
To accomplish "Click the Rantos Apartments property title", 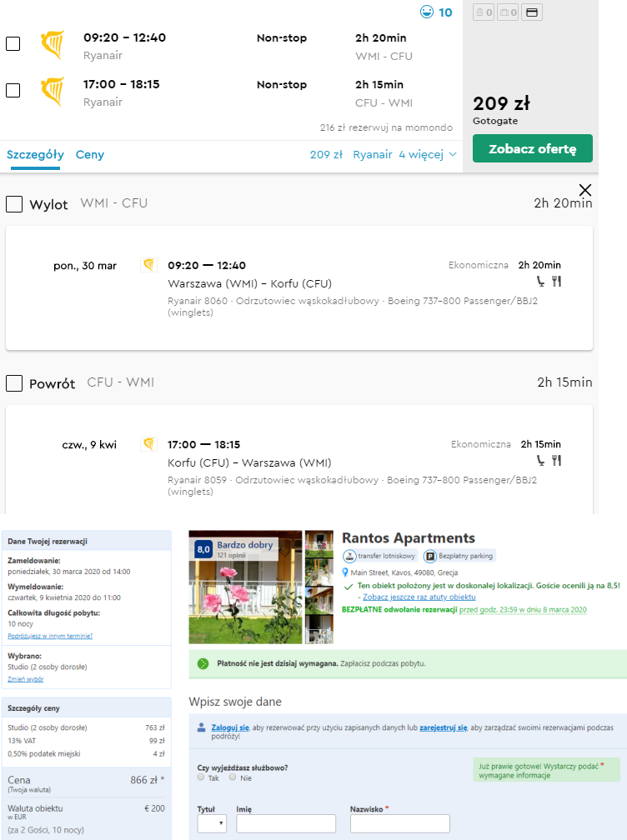I will (409, 537).
